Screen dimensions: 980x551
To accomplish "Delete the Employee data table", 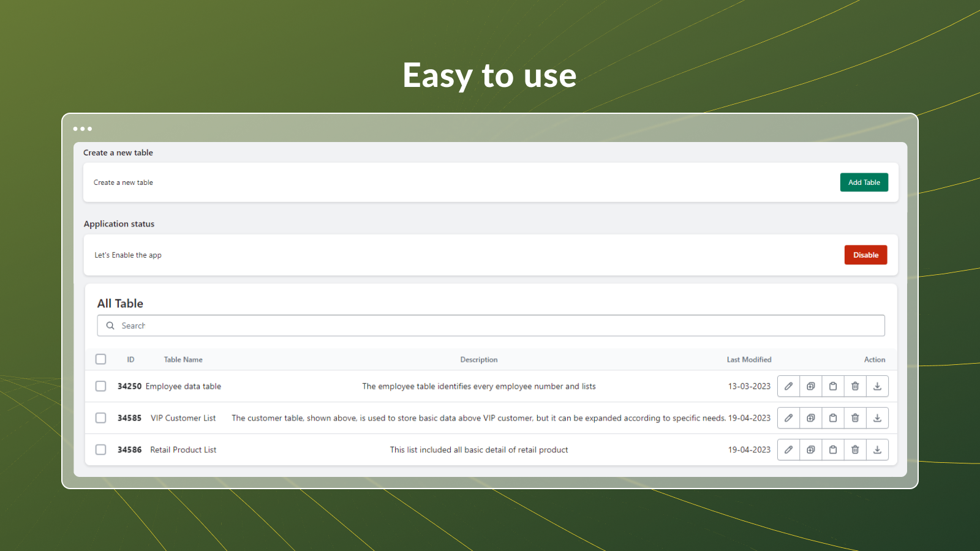I will tap(855, 386).
